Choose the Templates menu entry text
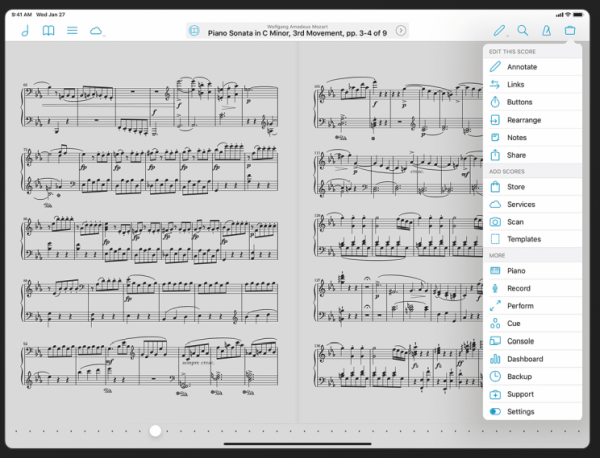The height and width of the screenshot is (458, 600). coord(524,239)
